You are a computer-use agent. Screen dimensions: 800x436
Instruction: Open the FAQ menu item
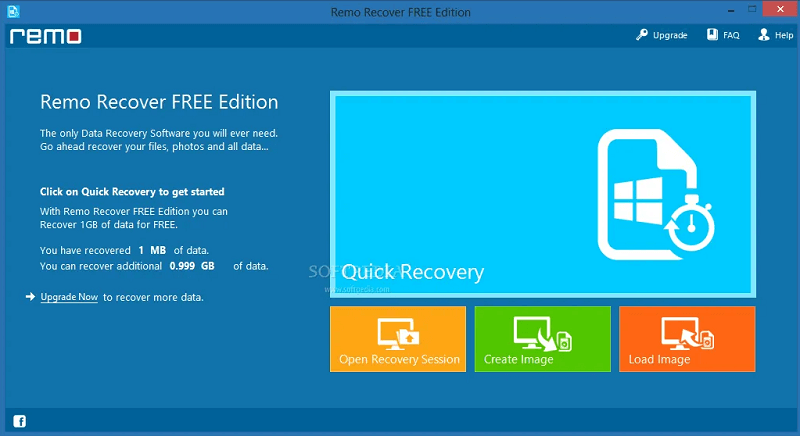tap(723, 35)
